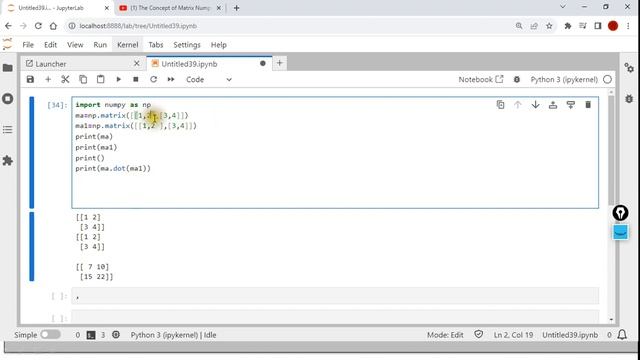Open in Notebook button
Image resolution: width=640 pixels, height=360 pixels.
point(481,80)
